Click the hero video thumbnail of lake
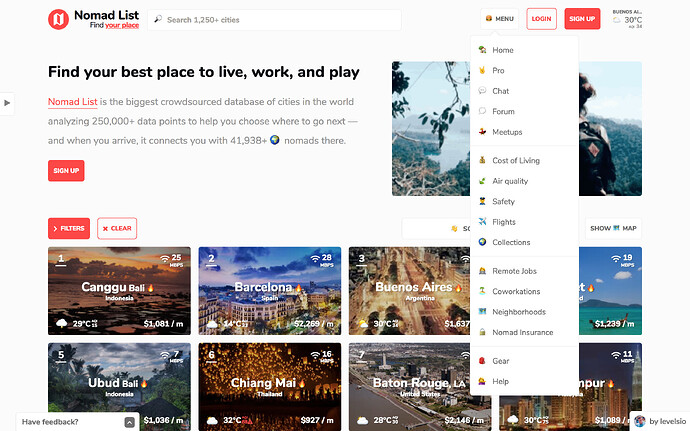690x431 pixels. [x=431, y=129]
